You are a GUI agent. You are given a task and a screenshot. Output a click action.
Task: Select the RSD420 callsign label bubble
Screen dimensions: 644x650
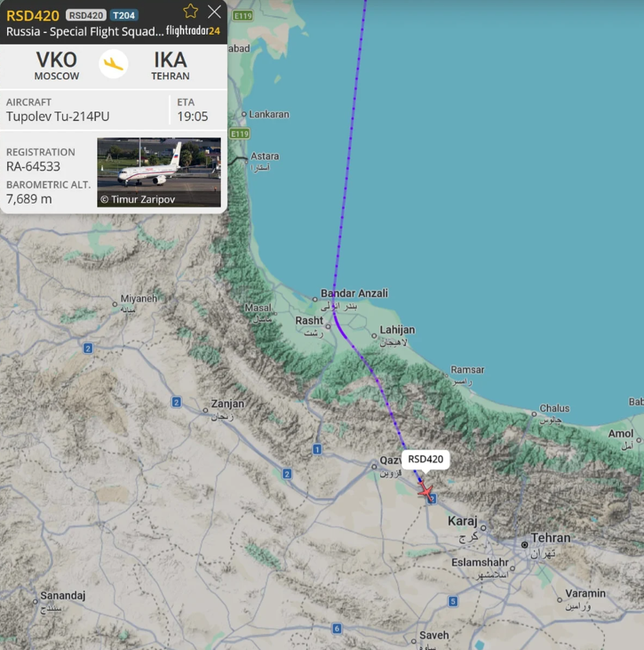coord(426,459)
